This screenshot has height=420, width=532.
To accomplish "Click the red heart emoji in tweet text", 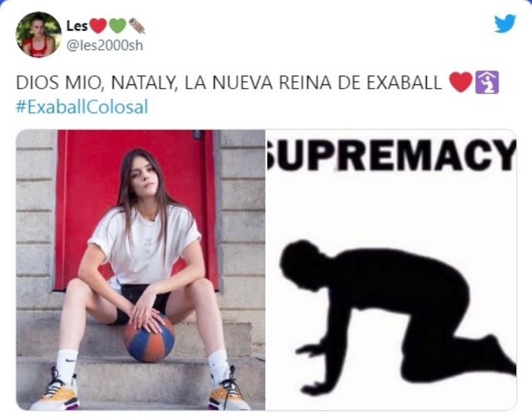I will [x=461, y=82].
